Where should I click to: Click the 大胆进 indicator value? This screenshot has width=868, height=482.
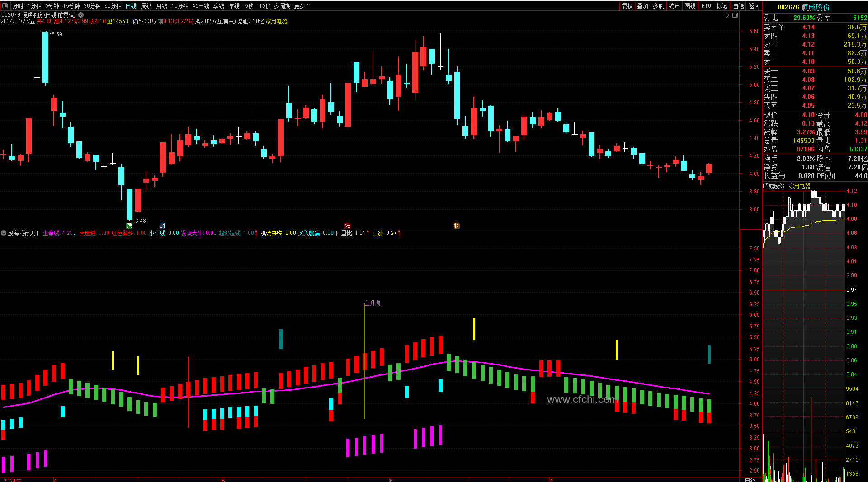click(94, 233)
